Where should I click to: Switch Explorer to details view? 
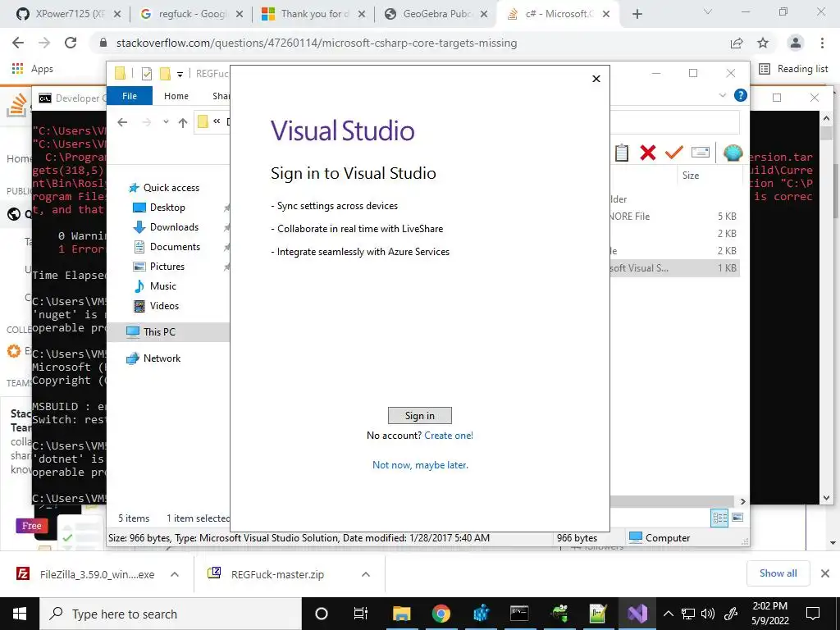[x=719, y=518]
